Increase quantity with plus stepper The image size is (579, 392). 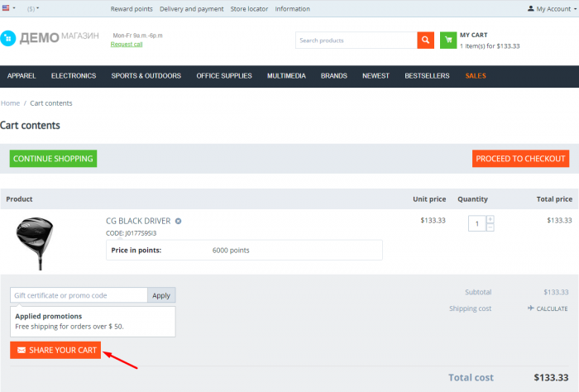tap(490, 219)
